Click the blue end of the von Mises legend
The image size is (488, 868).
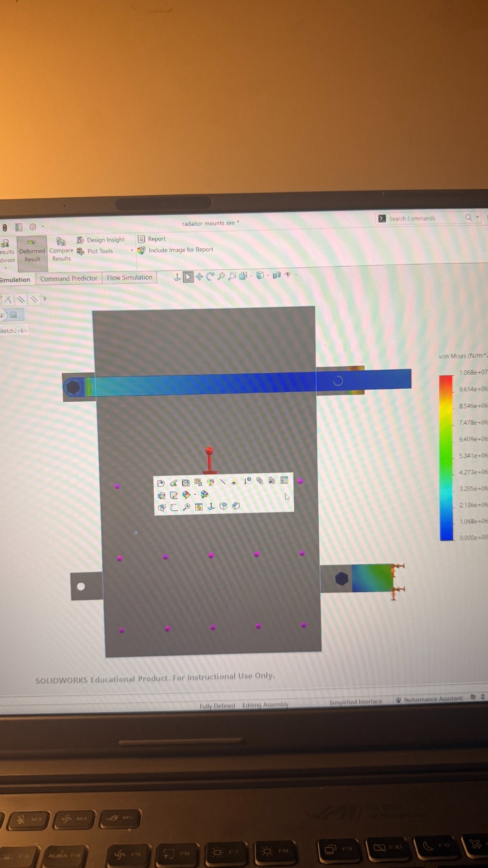click(x=447, y=535)
